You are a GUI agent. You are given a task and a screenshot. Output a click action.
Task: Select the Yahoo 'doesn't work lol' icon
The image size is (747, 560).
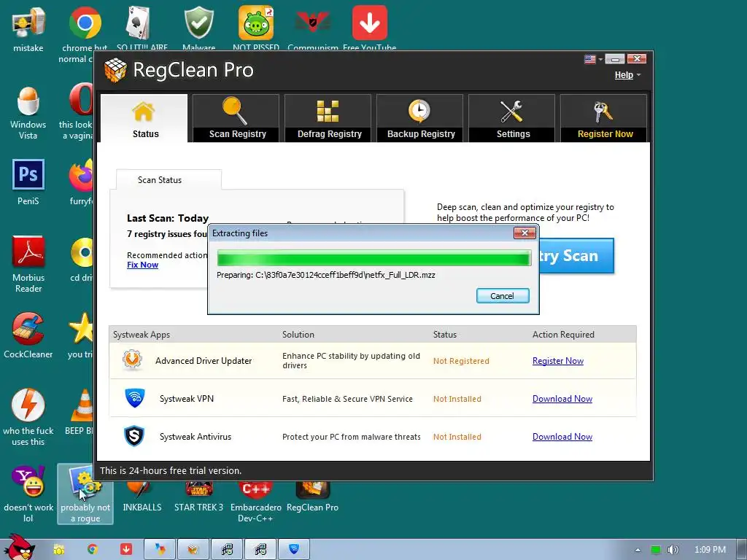28,494
